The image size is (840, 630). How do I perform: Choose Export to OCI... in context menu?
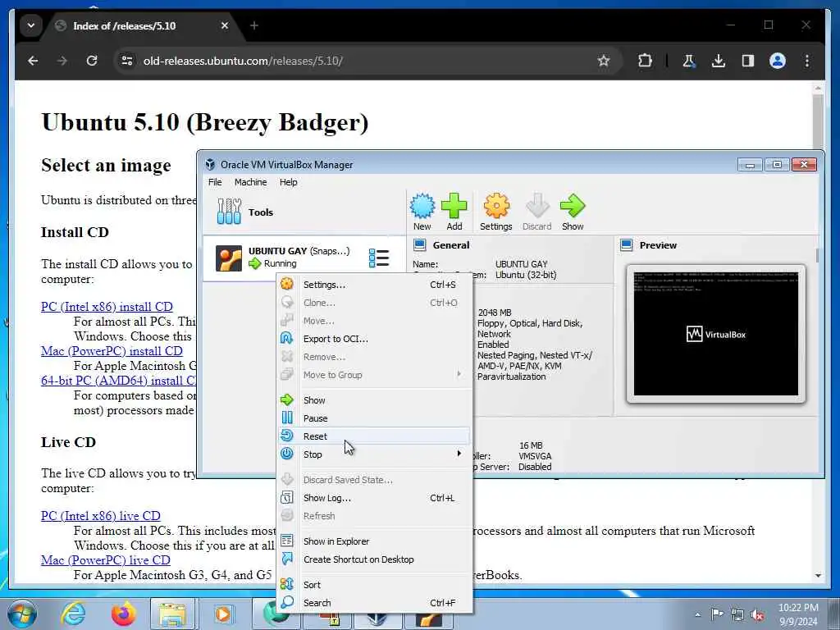point(375,339)
